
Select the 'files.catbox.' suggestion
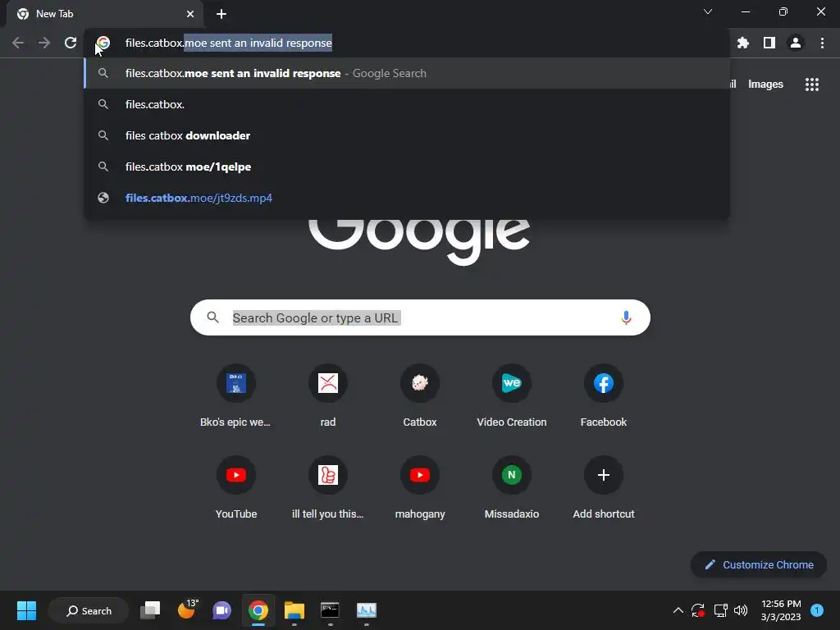(407, 104)
